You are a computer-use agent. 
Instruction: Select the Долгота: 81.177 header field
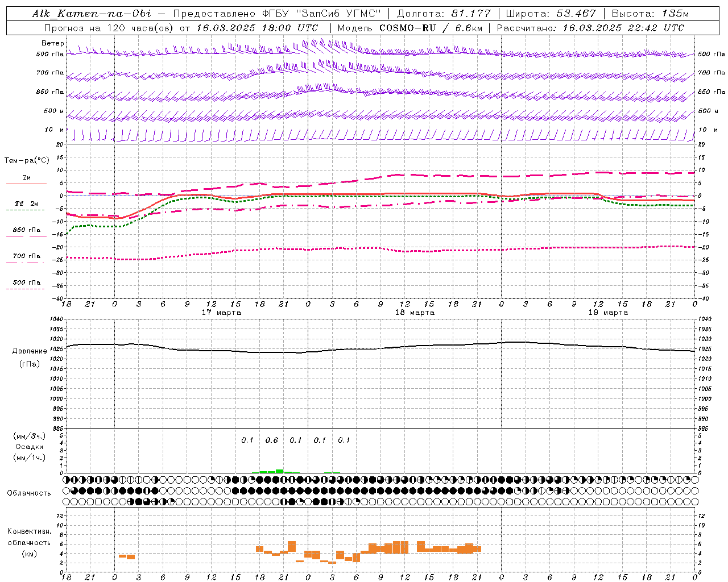444,14
